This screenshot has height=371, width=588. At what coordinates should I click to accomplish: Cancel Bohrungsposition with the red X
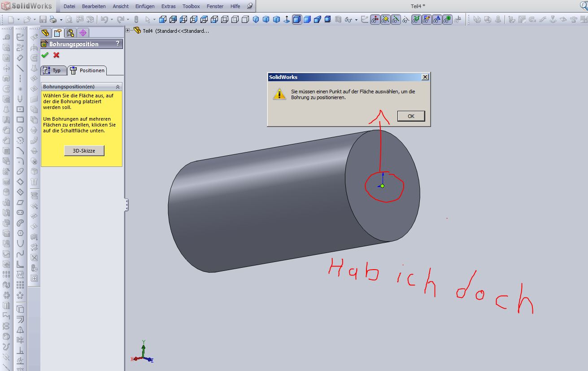tap(56, 55)
